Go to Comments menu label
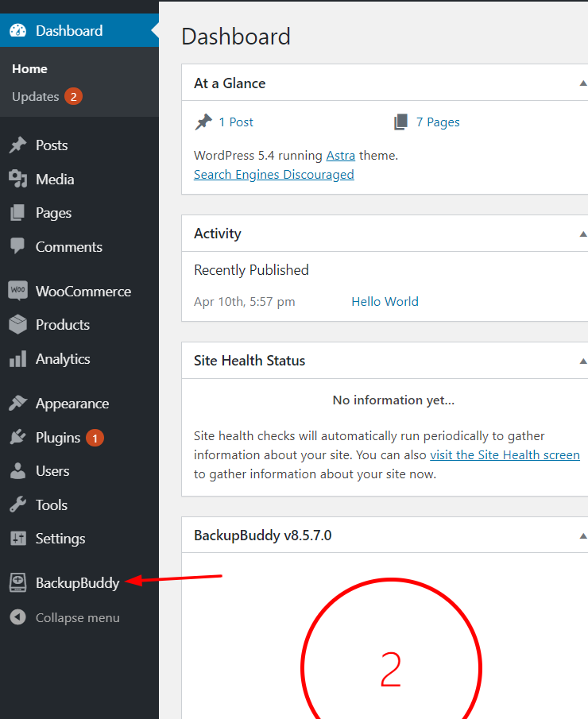This screenshot has width=588, height=719. click(69, 247)
